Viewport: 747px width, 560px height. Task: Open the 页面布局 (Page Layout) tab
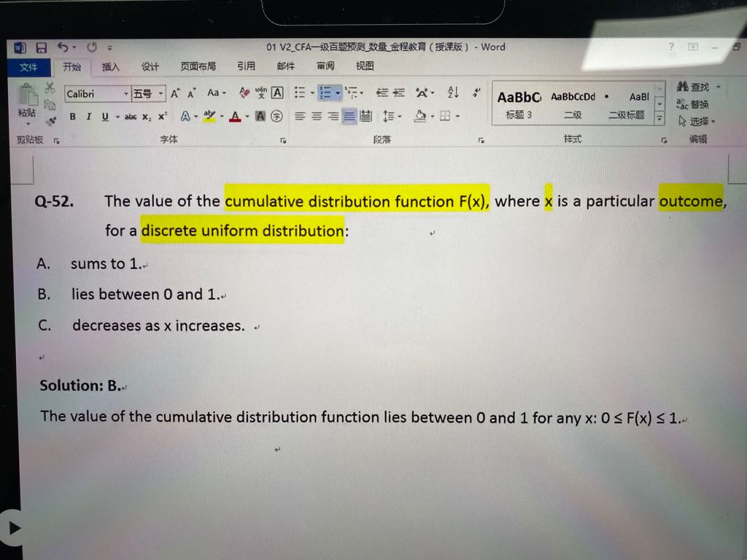(x=198, y=66)
